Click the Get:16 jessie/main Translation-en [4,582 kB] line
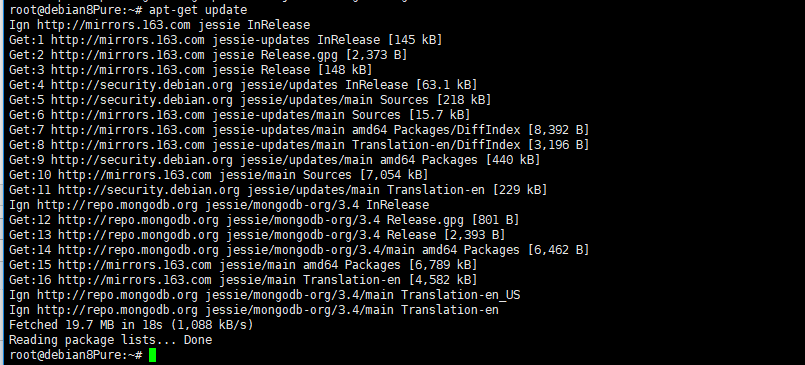The height and width of the screenshot is (365, 805). pyautogui.click(x=243, y=280)
